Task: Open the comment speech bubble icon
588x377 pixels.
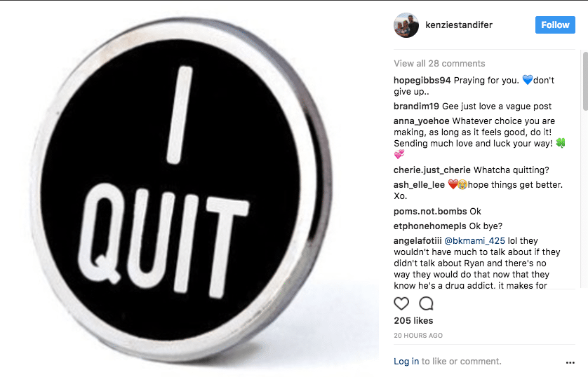Action: click(426, 303)
